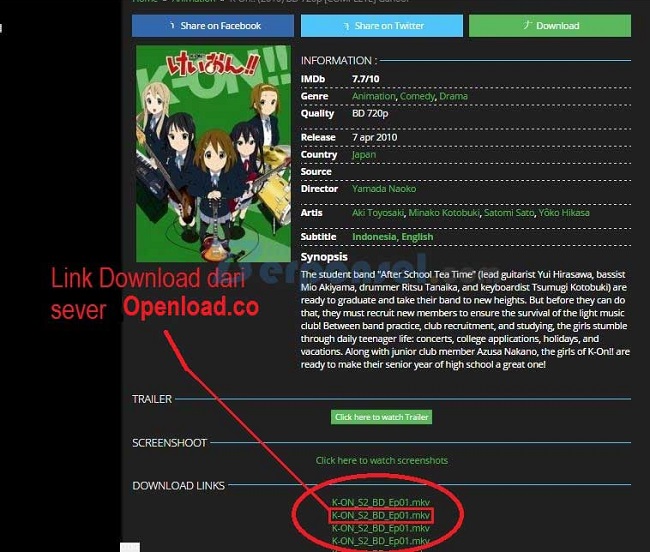Click the DOWNLOAD LINKS section heading
Image resolution: width=650 pixels, height=552 pixels.
[178, 486]
